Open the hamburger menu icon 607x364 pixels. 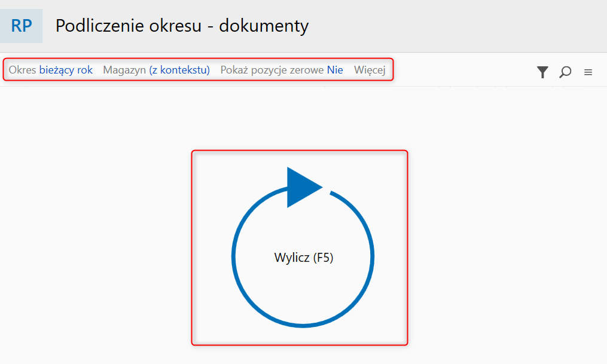(588, 72)
